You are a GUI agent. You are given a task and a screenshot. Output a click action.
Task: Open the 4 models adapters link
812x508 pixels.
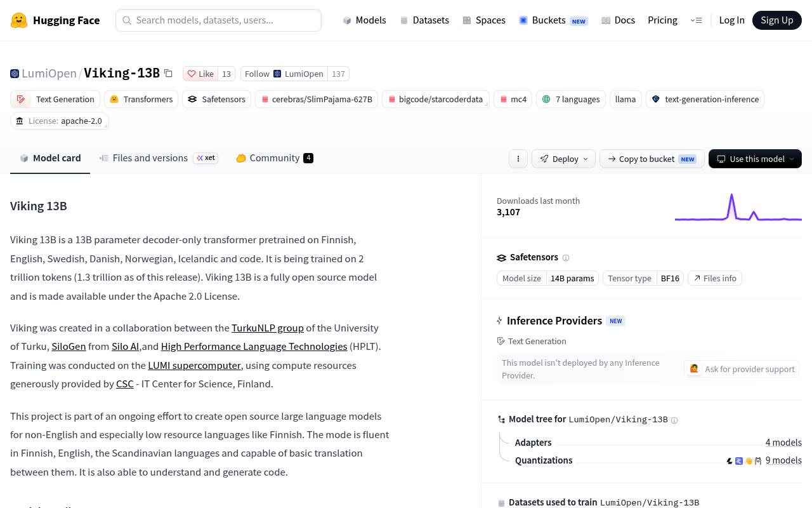pyautogui.click(x=783, y=443)
